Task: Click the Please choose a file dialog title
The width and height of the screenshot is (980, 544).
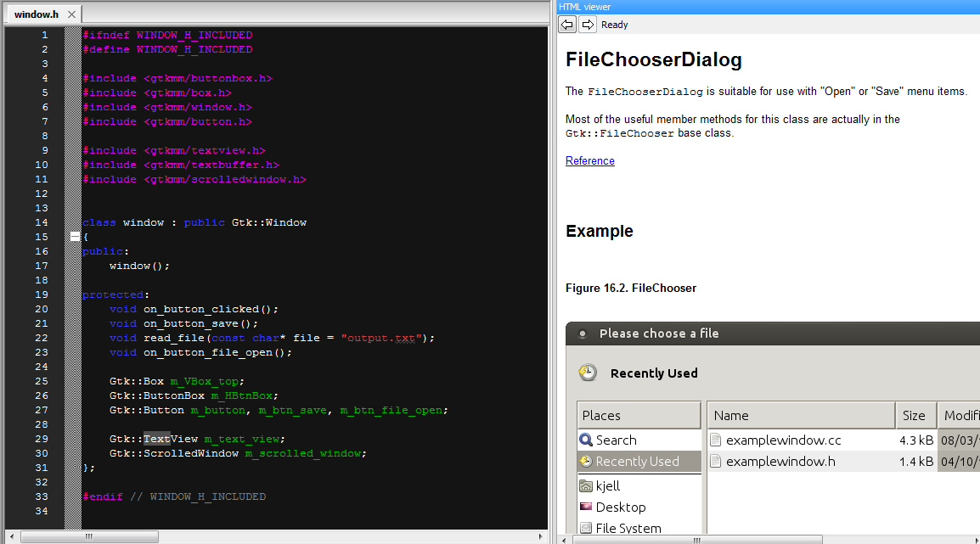Action: click(659, 333)
